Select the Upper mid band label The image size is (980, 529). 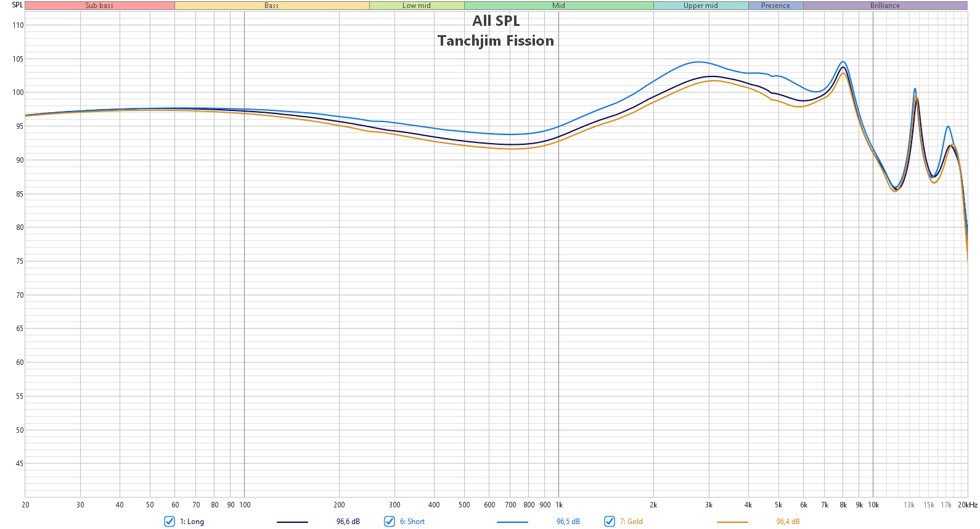pyautogui.click(x=701, y=6)
